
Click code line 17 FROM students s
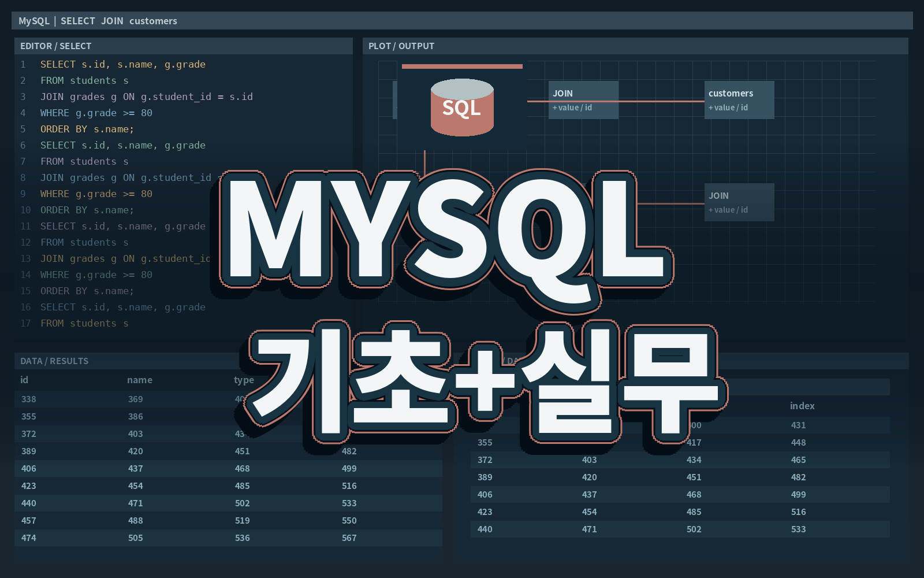tap(84, 323)
